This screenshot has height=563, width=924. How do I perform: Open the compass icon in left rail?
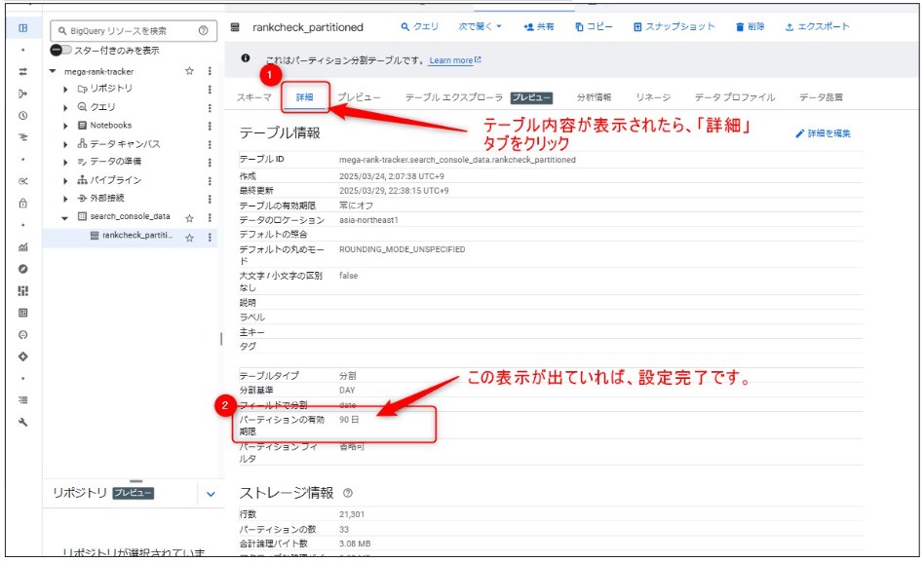point(23,269)
